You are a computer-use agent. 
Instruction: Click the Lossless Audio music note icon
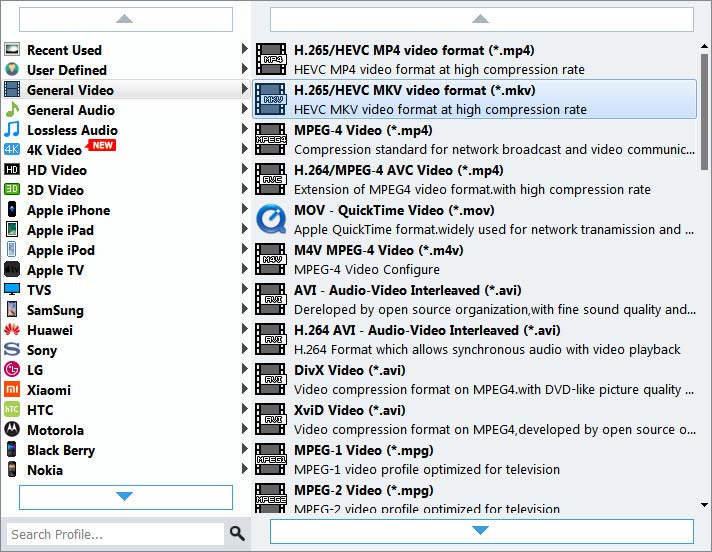[12, 130]
